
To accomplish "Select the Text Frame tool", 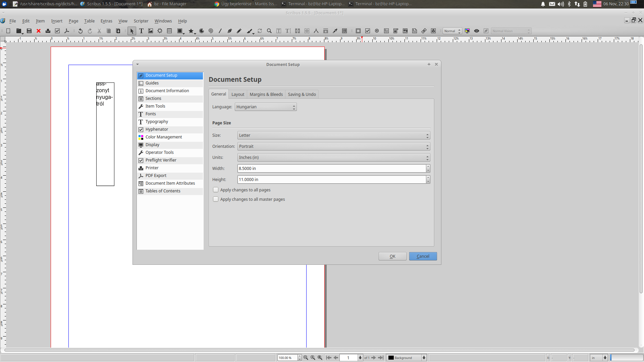I will click(141, 31).
